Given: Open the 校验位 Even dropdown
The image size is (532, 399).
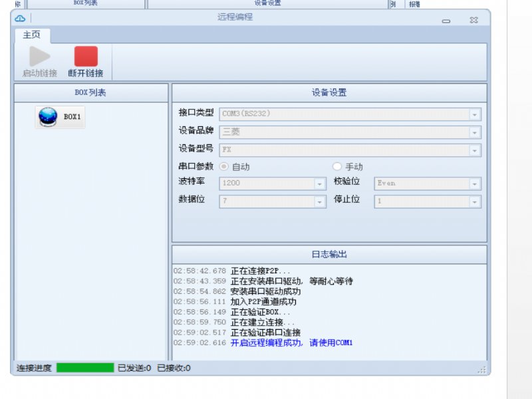Looking at the screenshot, I should pos(474,184).
